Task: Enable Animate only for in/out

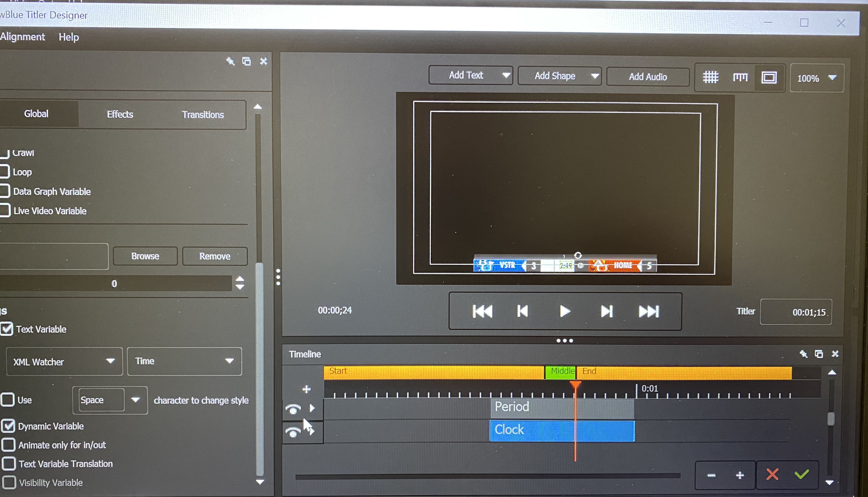Action: (9, 445)
